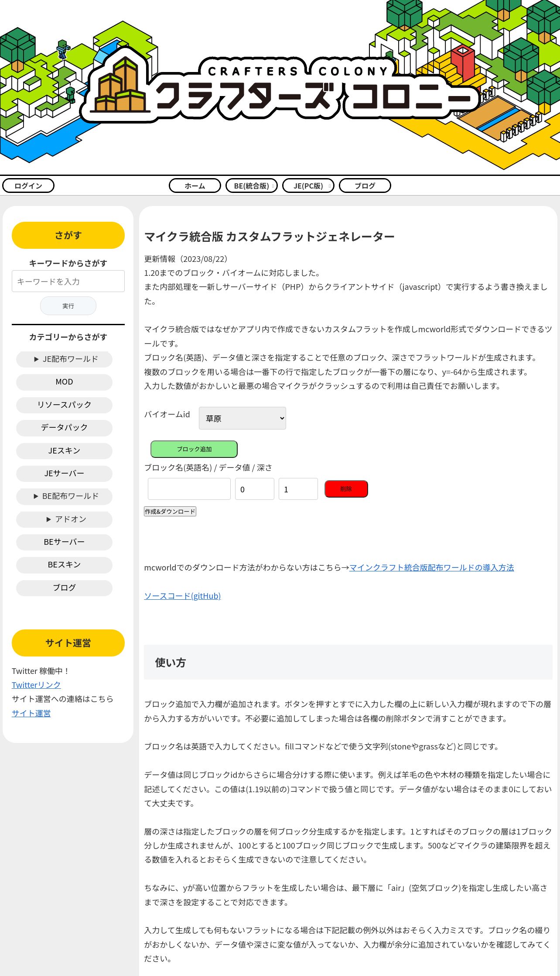Screen dimensions: 560x976
Task: Open the BE(統合版) nav menu
Action: 252,186
